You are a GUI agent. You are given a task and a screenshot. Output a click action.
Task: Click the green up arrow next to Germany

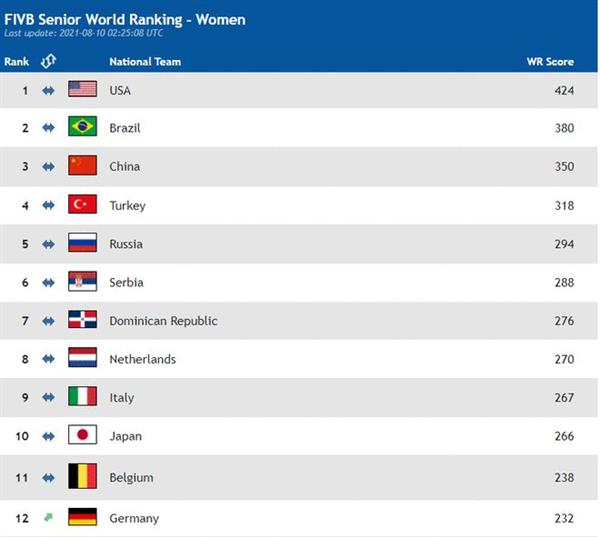pyautogui.click(x=48, y=517)
